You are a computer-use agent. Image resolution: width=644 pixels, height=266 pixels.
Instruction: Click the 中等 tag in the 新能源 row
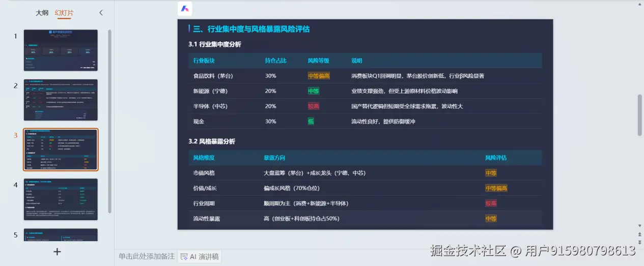[x=314, y=91]
